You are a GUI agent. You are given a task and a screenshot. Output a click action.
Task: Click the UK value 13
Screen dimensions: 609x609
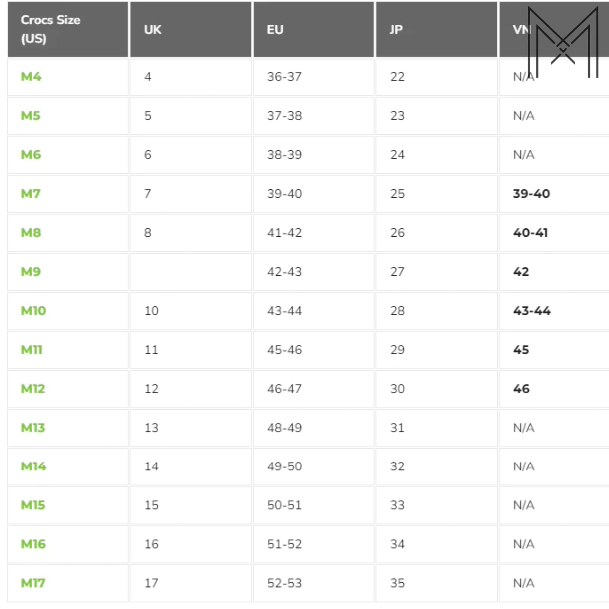point(151,428)
